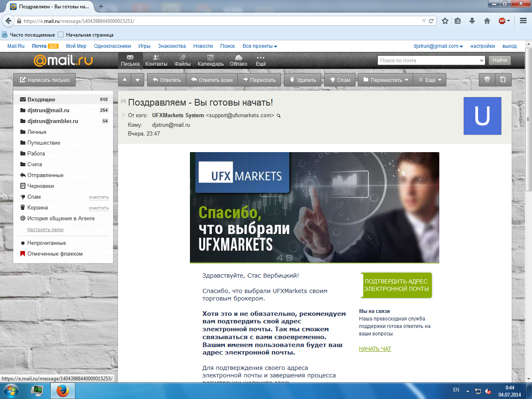Click Ответить reply button
Screen dimensions: 532x399
tap(167, 80)
